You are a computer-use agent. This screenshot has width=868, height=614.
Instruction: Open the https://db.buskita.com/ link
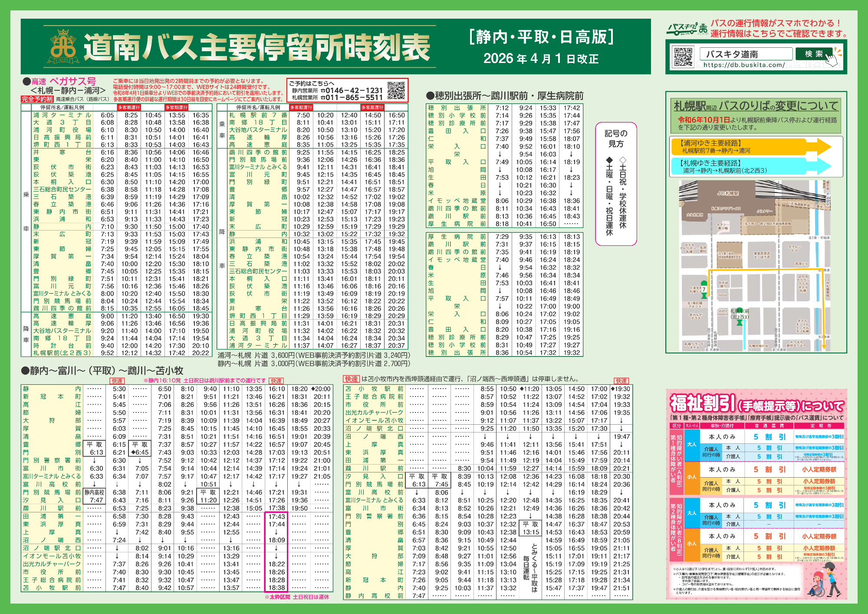coord(744,65)
